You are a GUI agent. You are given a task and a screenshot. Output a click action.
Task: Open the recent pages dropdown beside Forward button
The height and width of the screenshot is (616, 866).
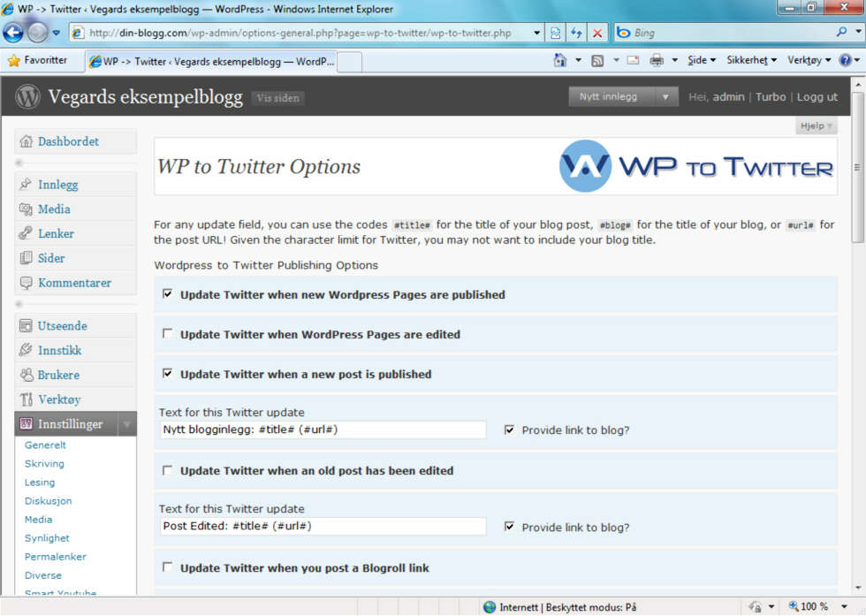click(x=56, y=33)
